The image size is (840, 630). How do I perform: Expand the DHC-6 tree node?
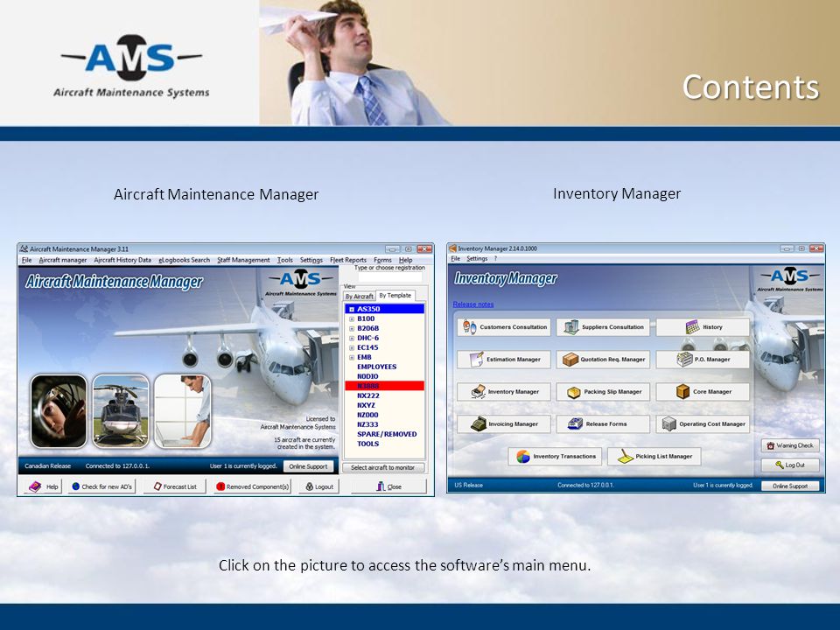[352, 338]
